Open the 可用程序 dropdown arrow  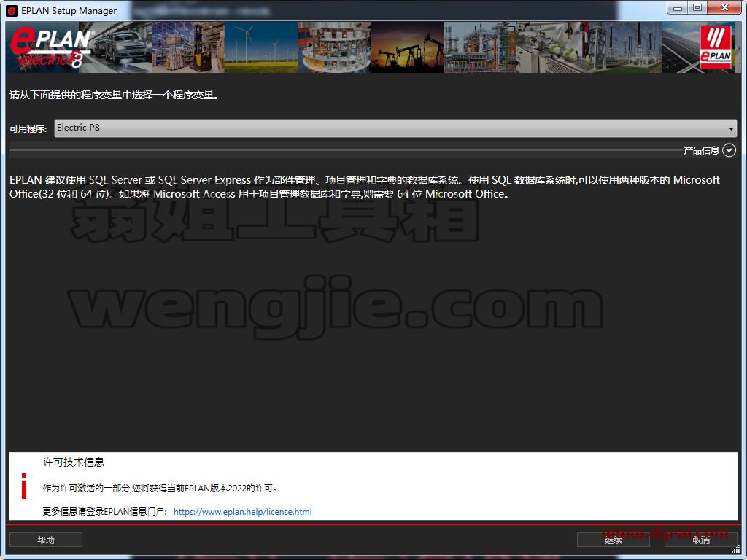[x=730, y=128]
